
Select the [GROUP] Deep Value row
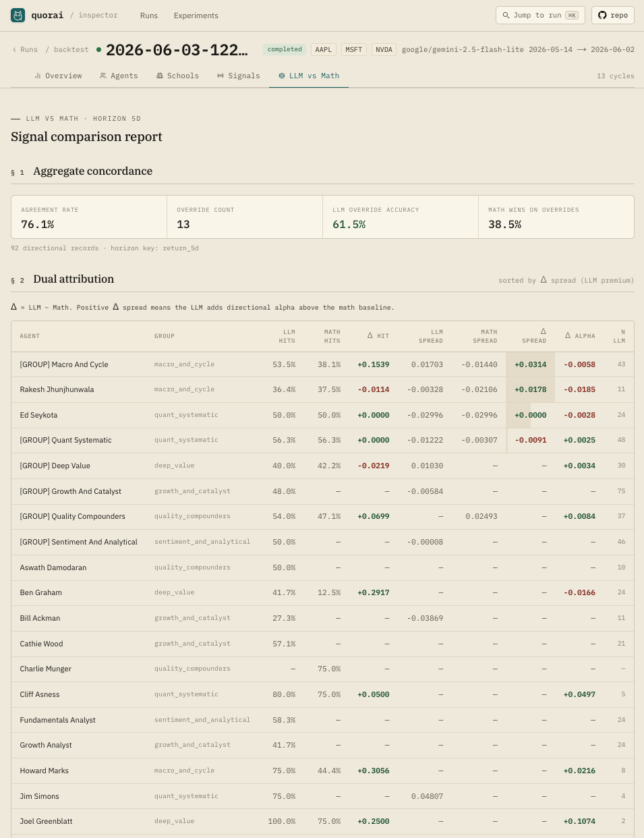pos(322,466)
